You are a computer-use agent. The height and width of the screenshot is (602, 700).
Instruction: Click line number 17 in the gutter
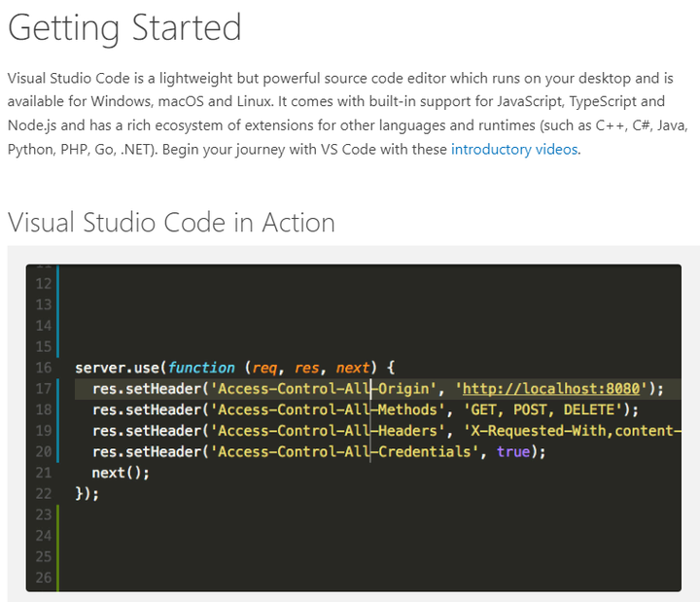point(43,389)
